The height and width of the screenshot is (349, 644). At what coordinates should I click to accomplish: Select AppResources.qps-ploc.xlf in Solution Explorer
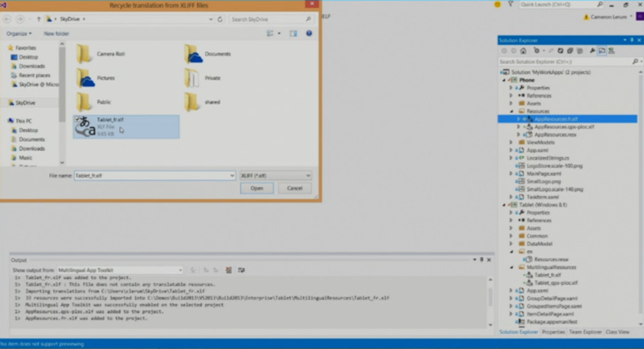pos(564,127)
